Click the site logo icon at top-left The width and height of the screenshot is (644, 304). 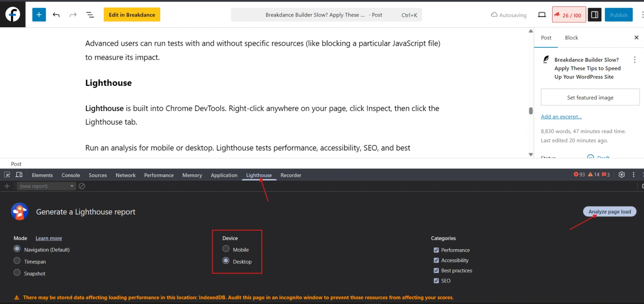coord(12,14)
